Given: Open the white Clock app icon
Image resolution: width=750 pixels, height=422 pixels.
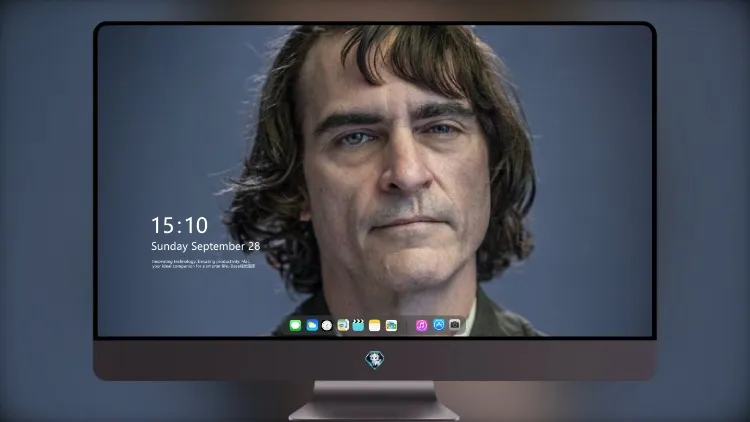Looking at the screenshot, I should [x=327, y=325].
